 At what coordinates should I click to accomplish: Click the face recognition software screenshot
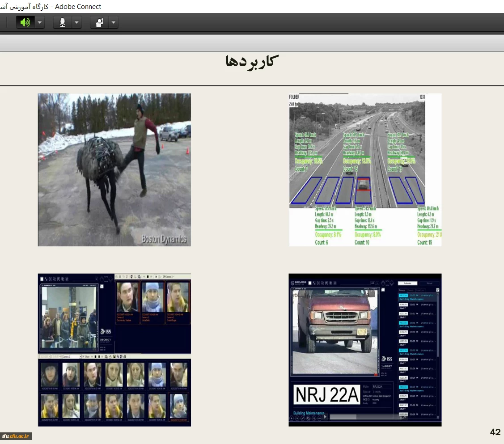click(114, 350)
